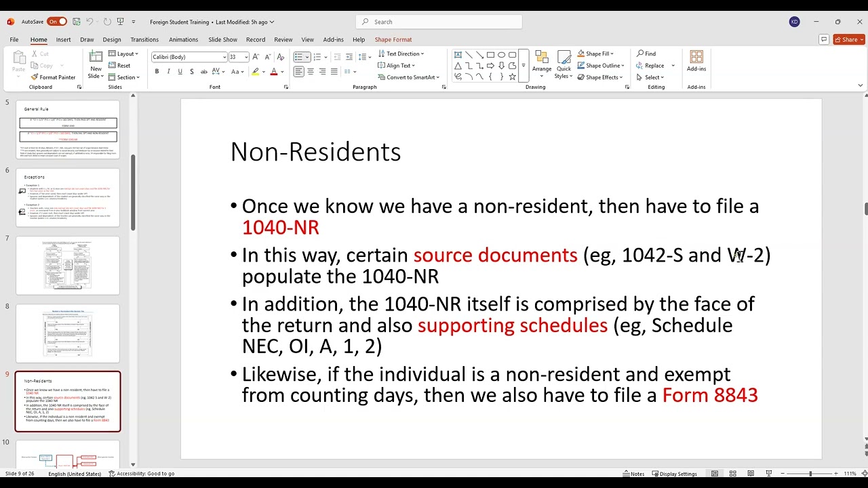Click the Find magnifier
This screenshot has width=868, height=488.
click(x=646, y=54)
